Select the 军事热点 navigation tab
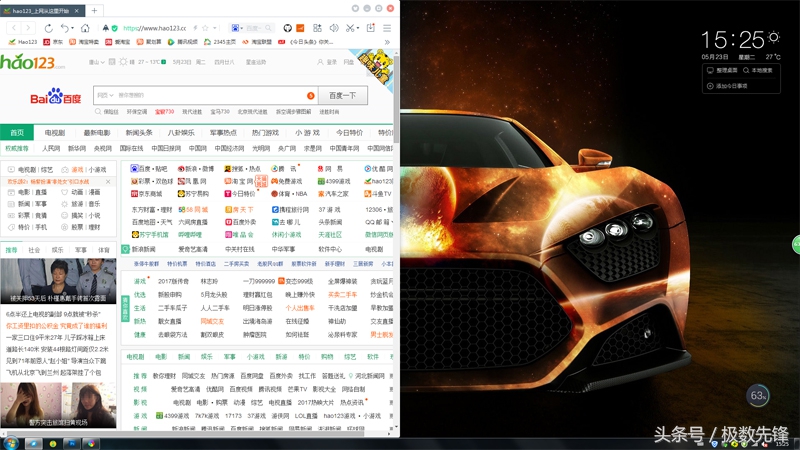The image size is (800, 450). click(x=223, y=133)
